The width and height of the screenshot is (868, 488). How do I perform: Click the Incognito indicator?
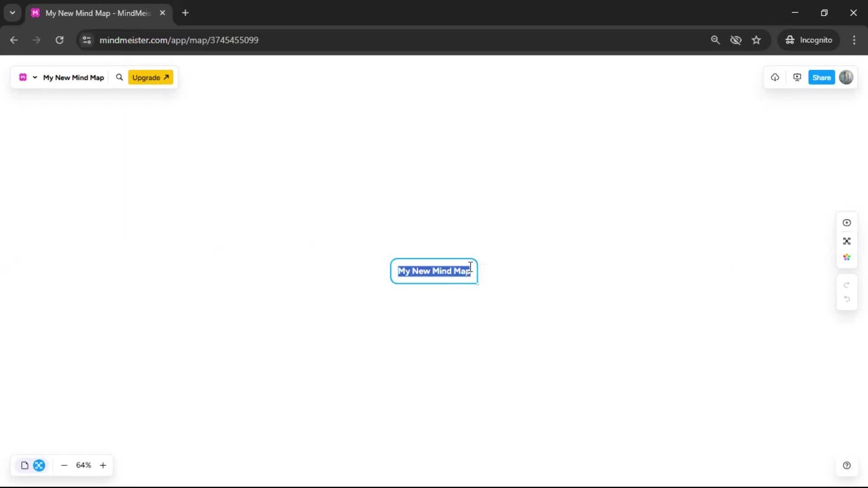809,40
